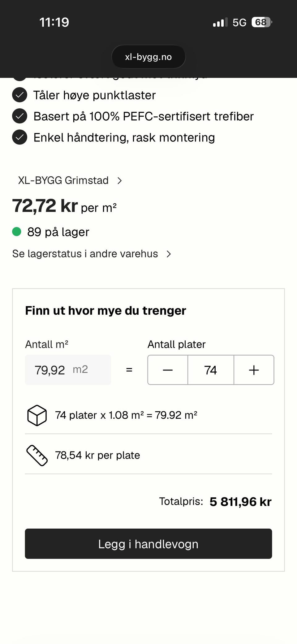Increase plate count with plus button
The width and height of the screenshot is (297, 644).
click(x=254, y=370)
